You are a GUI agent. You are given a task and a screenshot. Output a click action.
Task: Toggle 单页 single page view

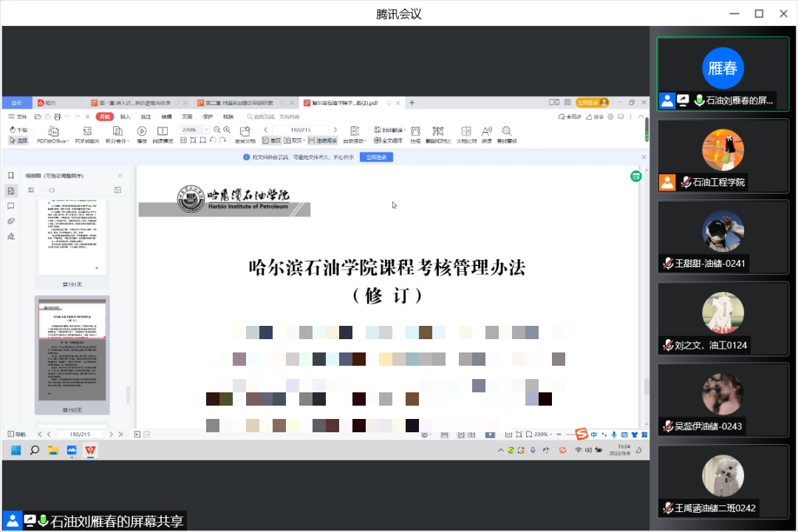click(271, 140)
